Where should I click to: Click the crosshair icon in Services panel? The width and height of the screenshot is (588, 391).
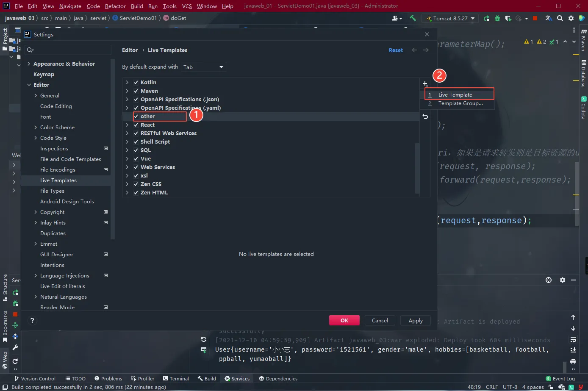[549, 280]
